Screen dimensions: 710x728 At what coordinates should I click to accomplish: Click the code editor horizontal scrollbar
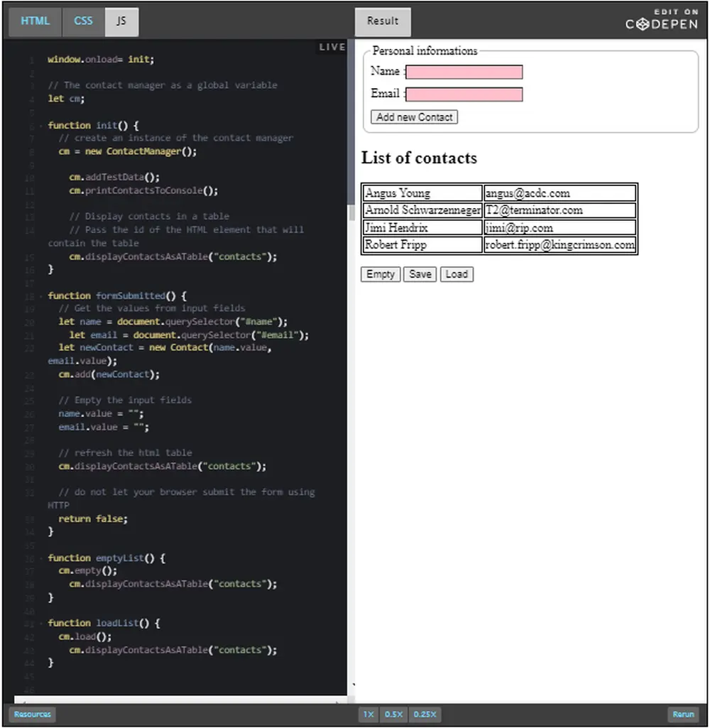point(180,699)
